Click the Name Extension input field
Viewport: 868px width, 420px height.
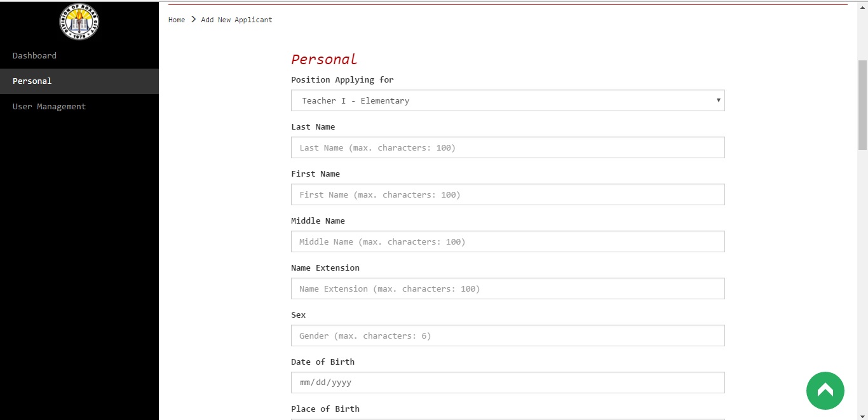(x=507, y=288)
